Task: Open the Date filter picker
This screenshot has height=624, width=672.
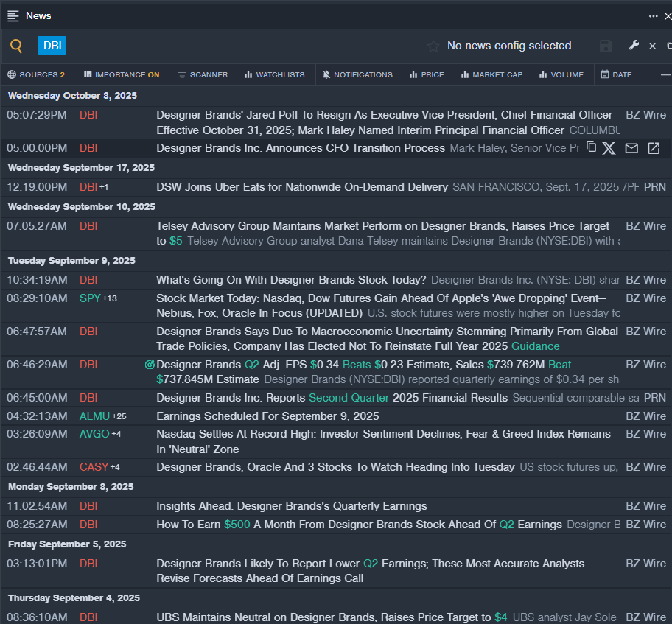Action: (x=616, y=74)
